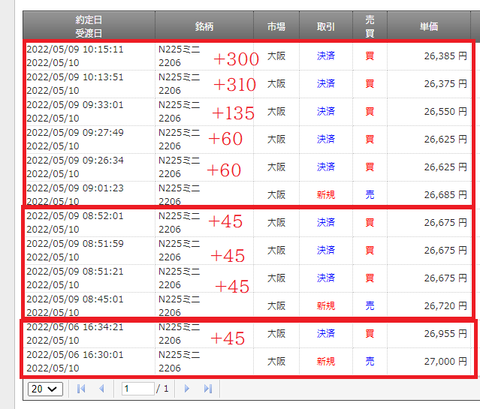Click 大阪 in the 09:33:01 row
The image size is (480, 409).
[x=276, y=111]
